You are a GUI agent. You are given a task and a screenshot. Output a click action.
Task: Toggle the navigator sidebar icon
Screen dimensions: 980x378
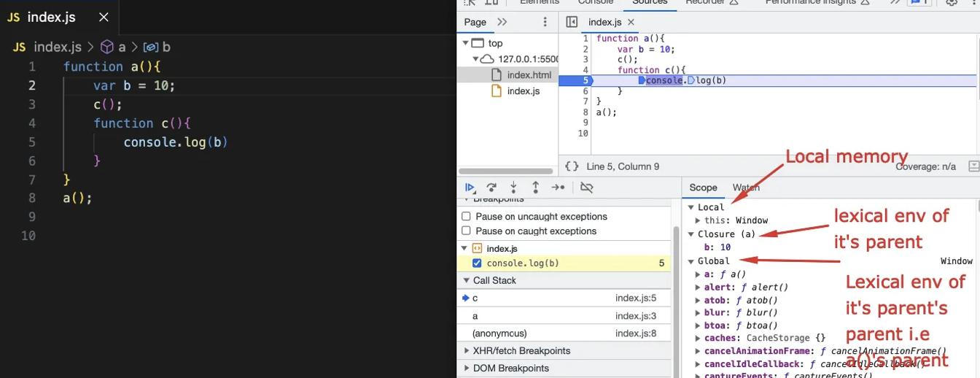tap(572, 22)
